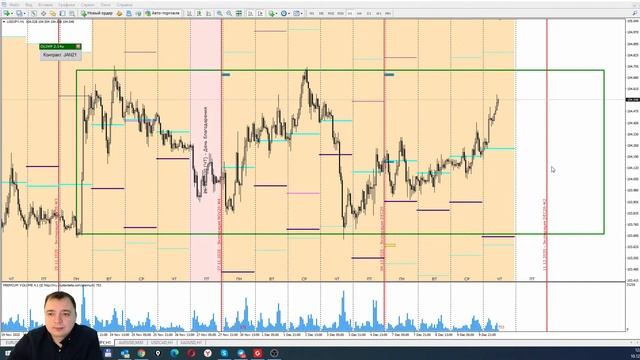Select the H4 timeframe button
This screenshot has width=640, height=360.
[359, 13]
